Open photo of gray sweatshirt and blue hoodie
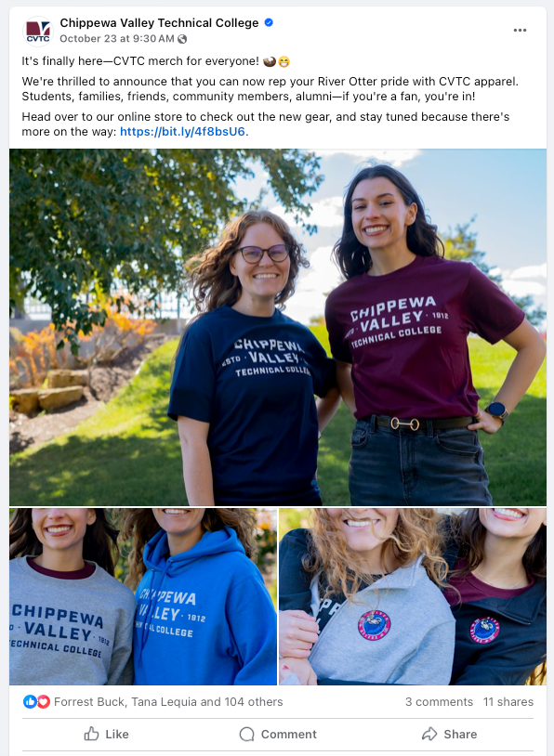Screen dimensions: 554x756 coord(143,596)
